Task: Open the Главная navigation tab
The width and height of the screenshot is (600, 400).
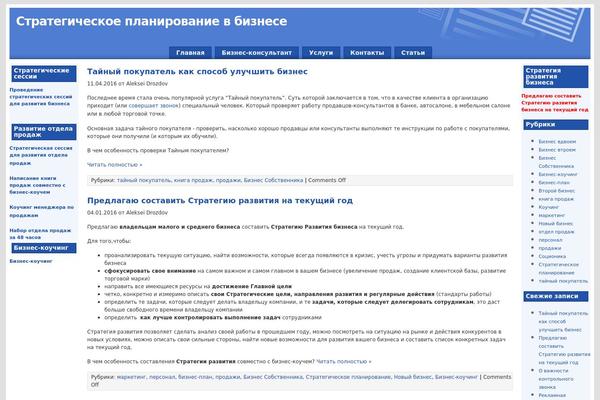Action: (190, 53)
